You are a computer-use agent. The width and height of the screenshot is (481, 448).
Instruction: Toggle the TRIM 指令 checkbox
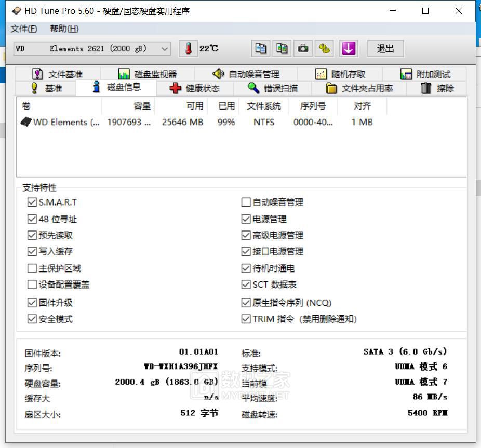pos(246,319)
